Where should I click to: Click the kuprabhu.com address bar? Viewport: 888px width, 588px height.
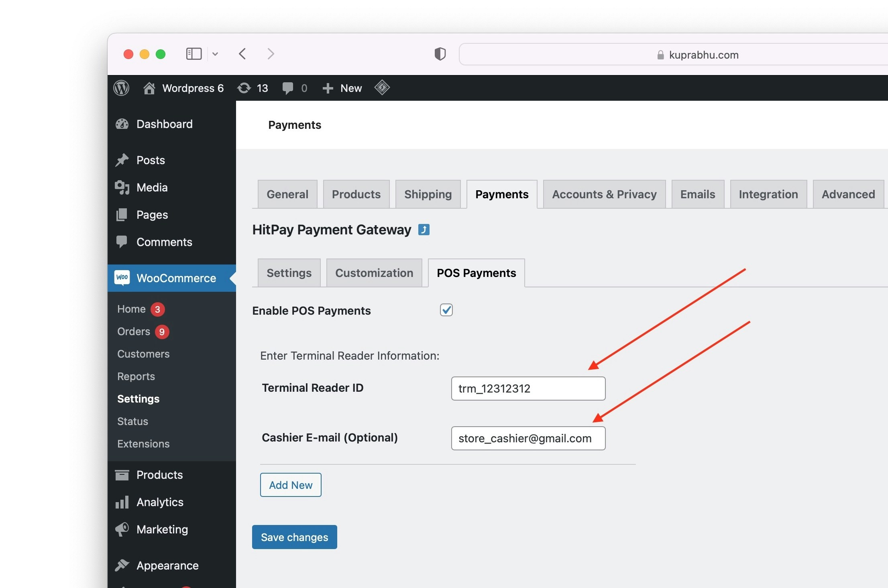(673, 55)
